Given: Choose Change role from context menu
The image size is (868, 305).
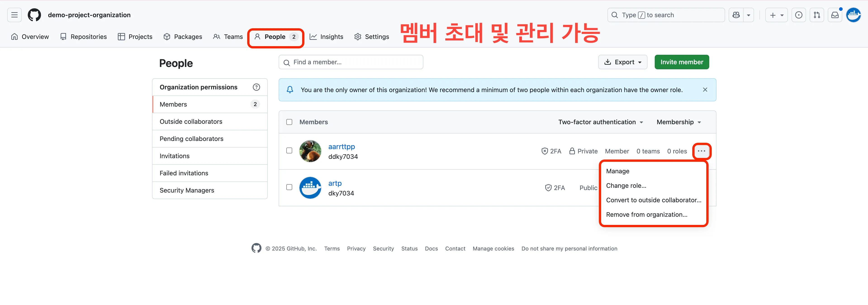Looking at the screenshot, I should [626, 186].
